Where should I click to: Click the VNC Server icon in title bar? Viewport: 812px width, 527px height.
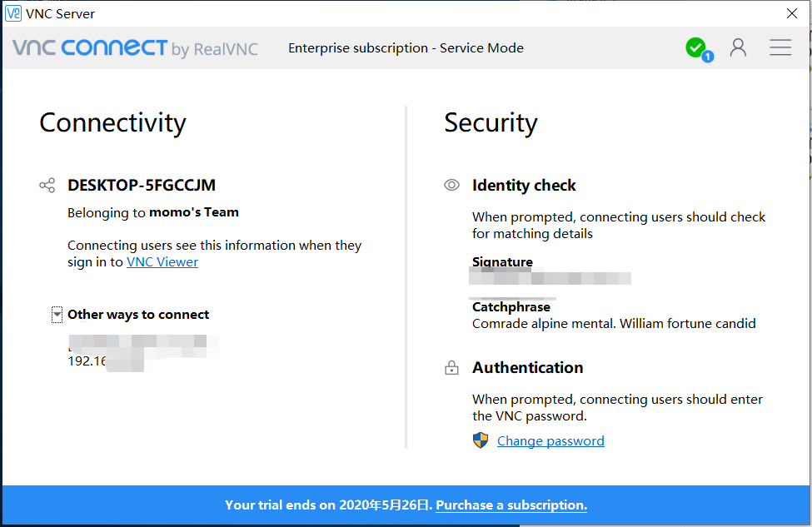click(x=12, y=13)
